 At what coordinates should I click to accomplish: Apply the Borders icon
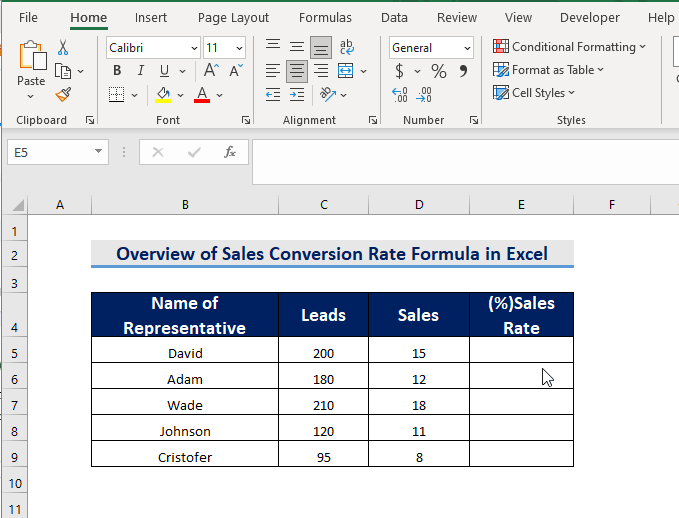(116, 94)
